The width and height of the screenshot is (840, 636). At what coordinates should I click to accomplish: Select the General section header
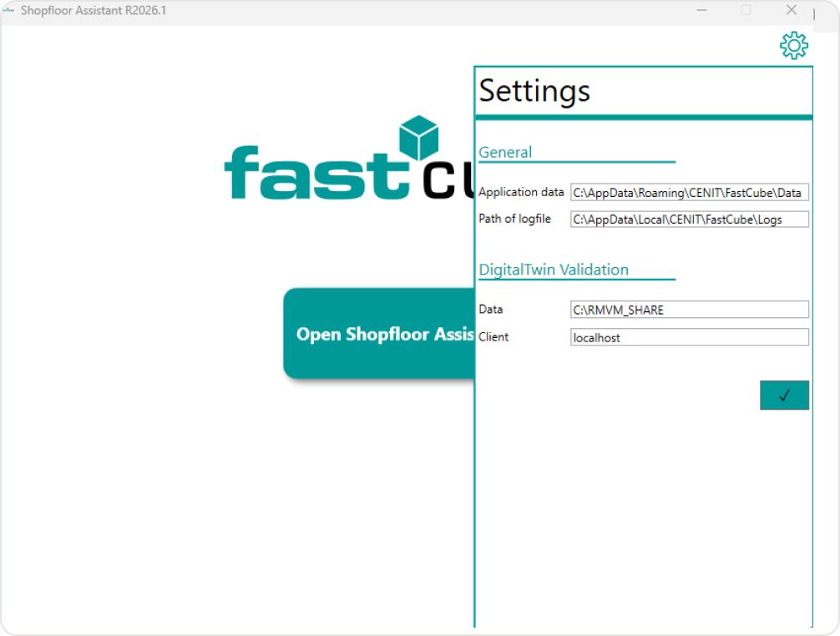click(x=505, y=152)
